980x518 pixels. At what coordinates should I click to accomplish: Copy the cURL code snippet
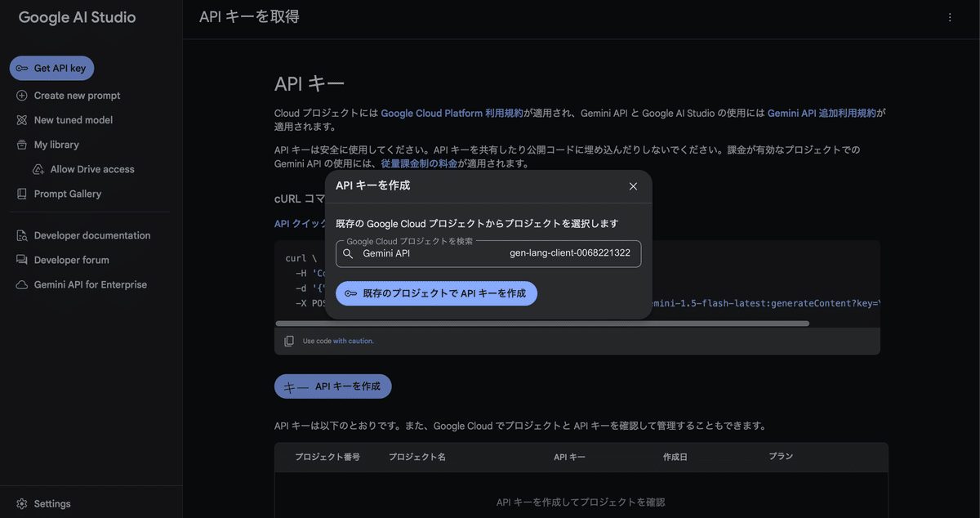[290, 340]
